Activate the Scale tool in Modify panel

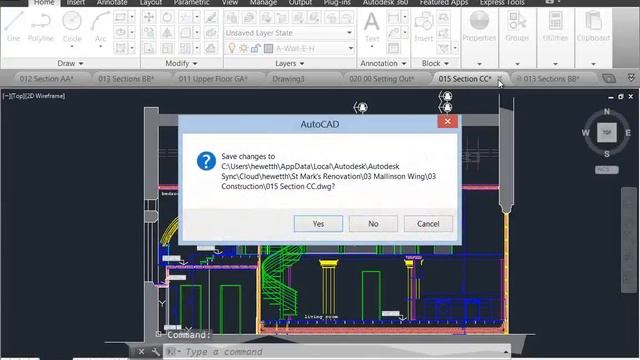(x=167, y=48)
